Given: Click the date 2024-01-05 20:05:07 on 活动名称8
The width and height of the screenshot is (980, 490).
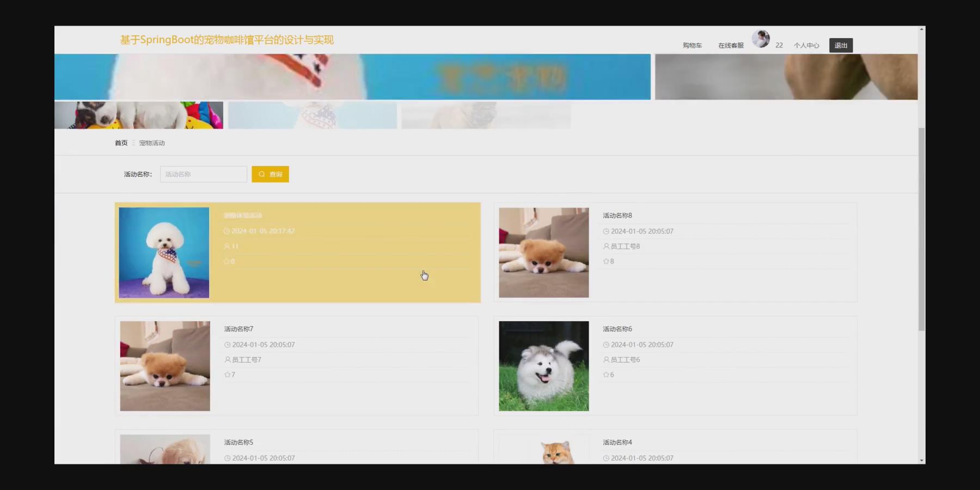Looking at the screenshot, I should point(642,231).
